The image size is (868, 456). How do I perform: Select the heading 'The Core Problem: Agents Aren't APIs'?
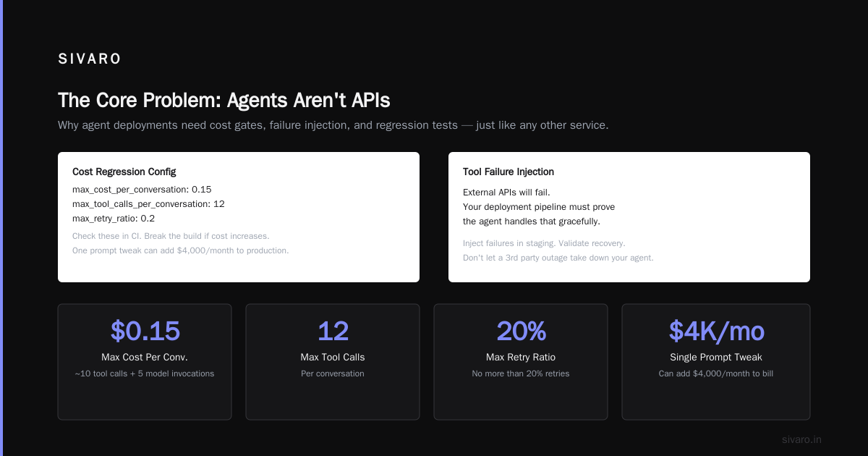pyautogui.click(x=224, y=100)
